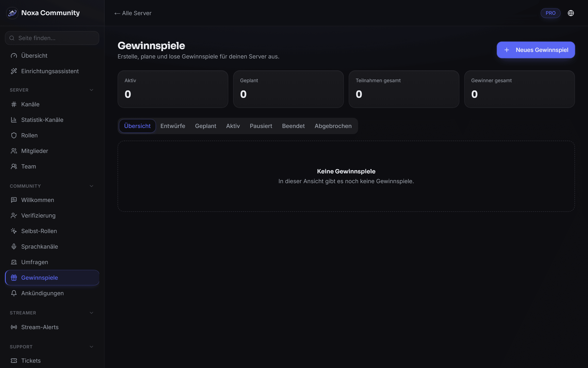Click the plus icon on Neues Gewinnspiel
Image resolution: width=588 pixels, height=368 pixels.
pos(507,50)
